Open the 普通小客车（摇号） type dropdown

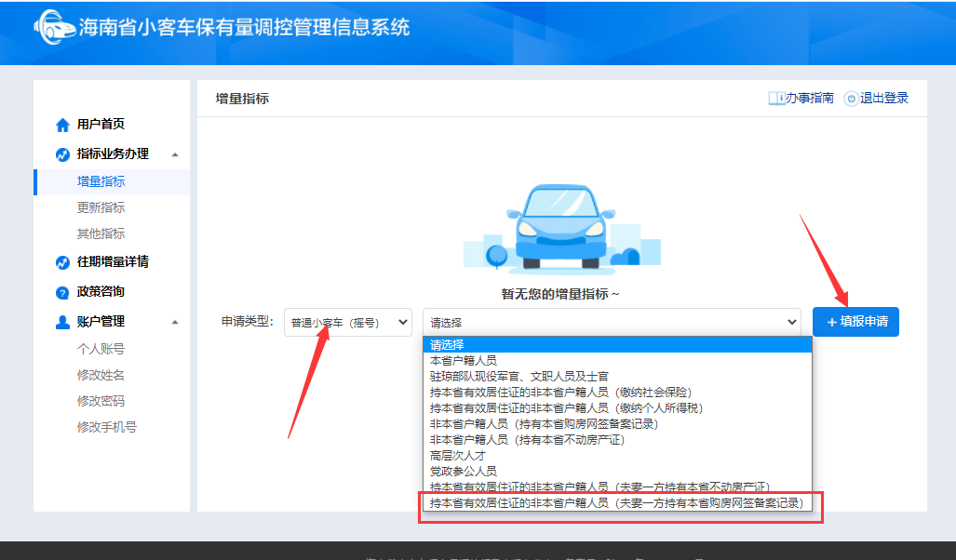pos(348,323)
